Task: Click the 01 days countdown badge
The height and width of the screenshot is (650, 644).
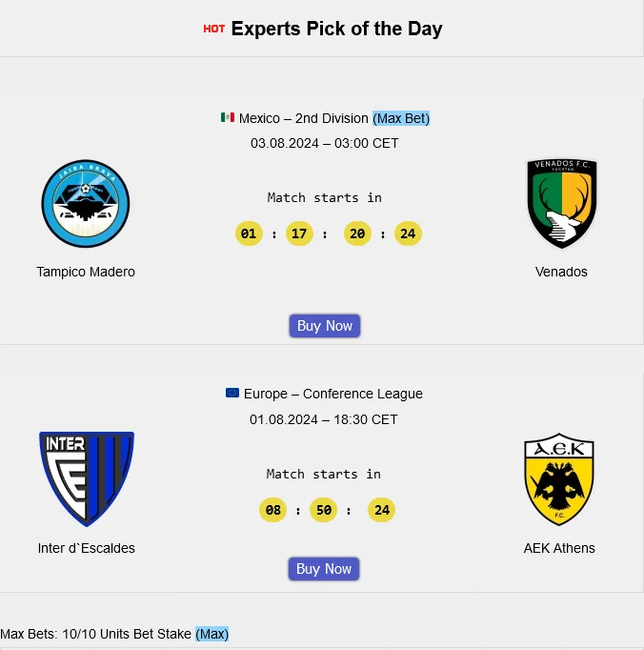Action: click(250, 234)
